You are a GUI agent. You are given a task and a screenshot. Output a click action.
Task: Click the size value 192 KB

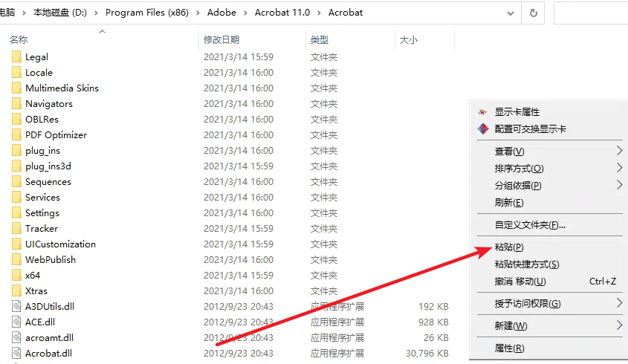(433, 307)
